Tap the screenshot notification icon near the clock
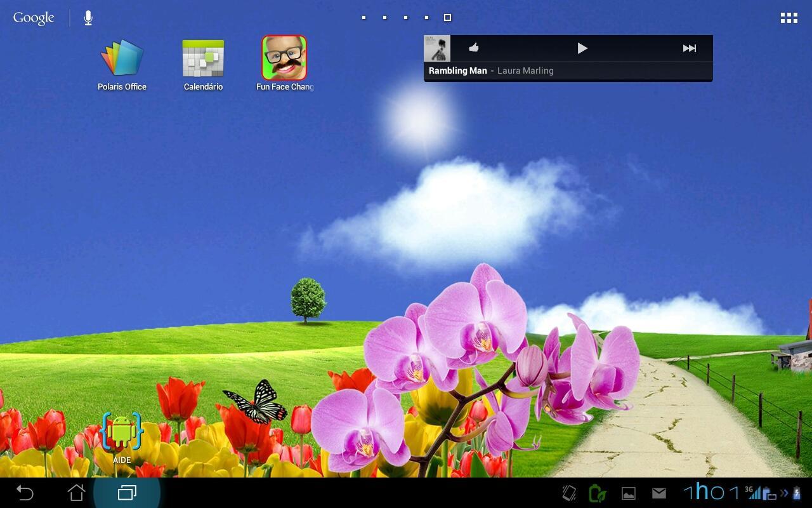This screenshot has height=508, width=812. [628, 492]
